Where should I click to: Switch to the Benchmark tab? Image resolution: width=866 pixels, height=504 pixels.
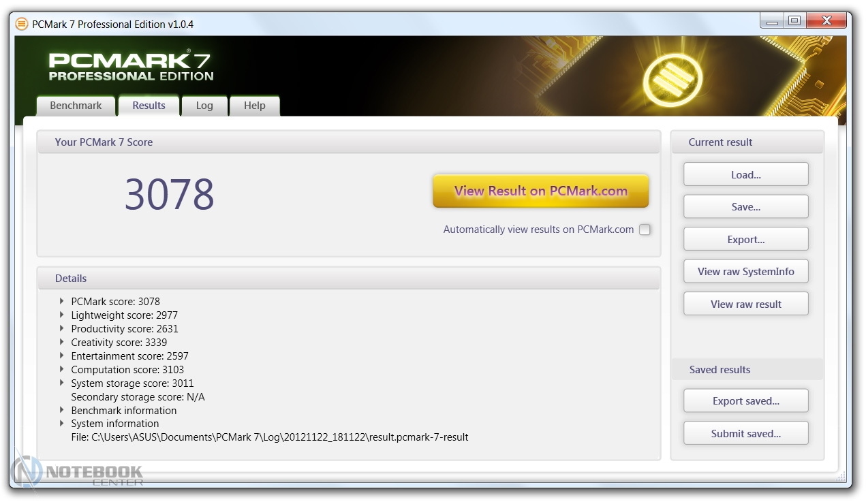[x=76, y=106]
